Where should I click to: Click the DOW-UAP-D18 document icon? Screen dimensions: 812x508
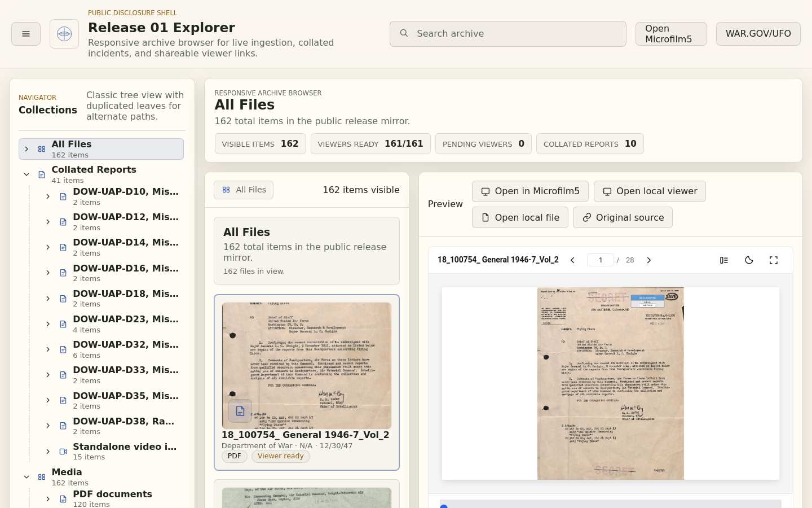(63, 299)
